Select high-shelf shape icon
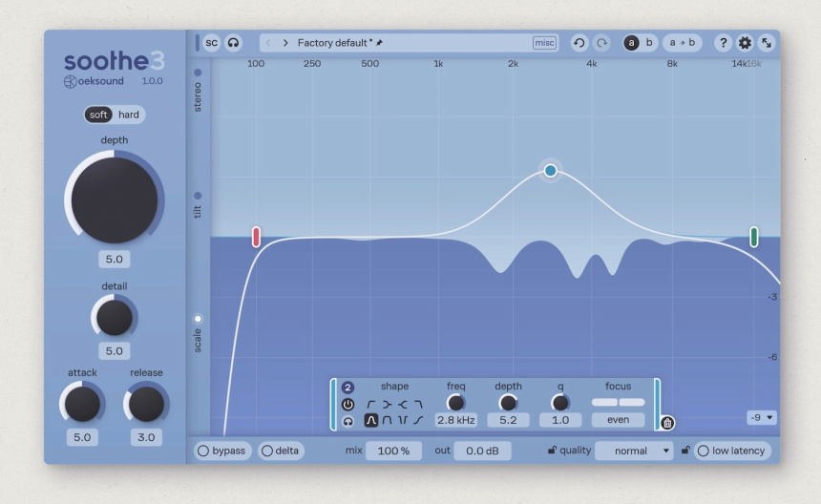The image size is (821, 504). pyautogui.click(x=402, y=404)
